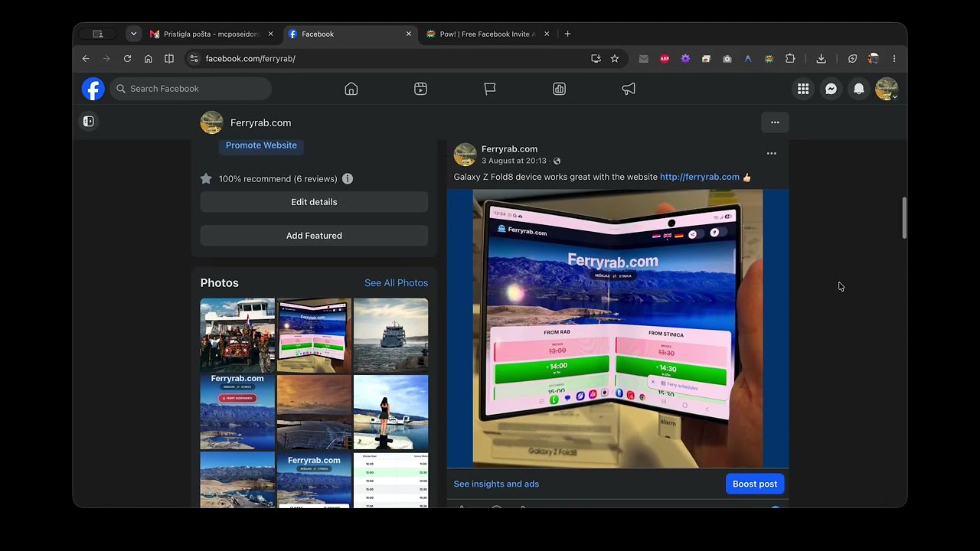Open the Reels video icon
The image size is (980, 551).
click(420, 89)
